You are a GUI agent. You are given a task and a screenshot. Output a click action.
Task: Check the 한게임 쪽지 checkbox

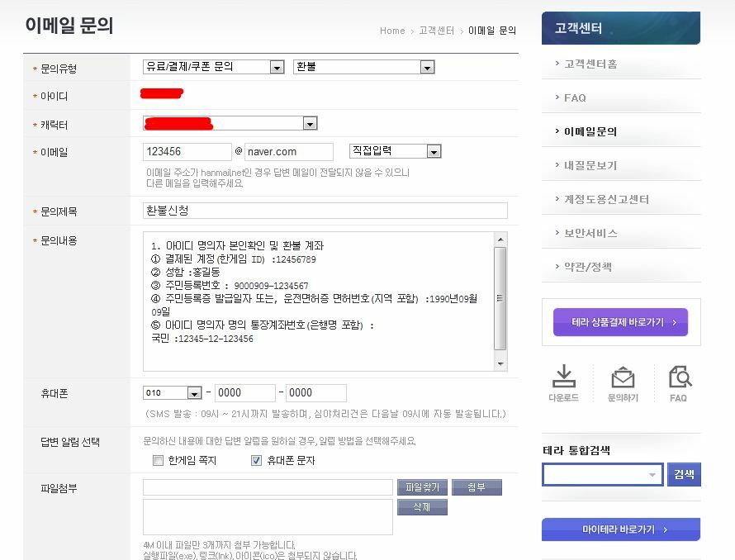tap(159, 461)
